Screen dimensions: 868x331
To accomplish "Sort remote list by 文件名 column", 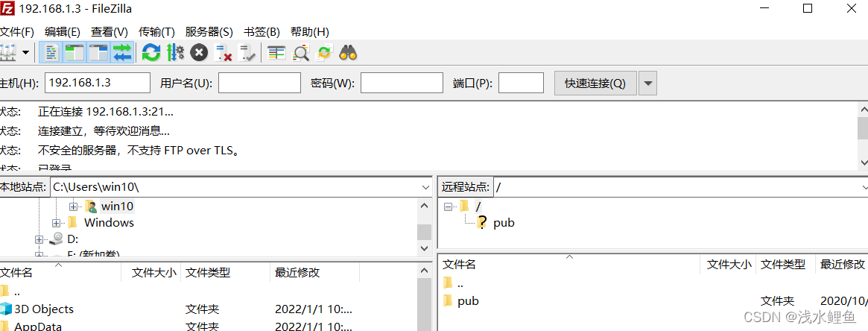I will pyautogui.click(x=569, y=264).
